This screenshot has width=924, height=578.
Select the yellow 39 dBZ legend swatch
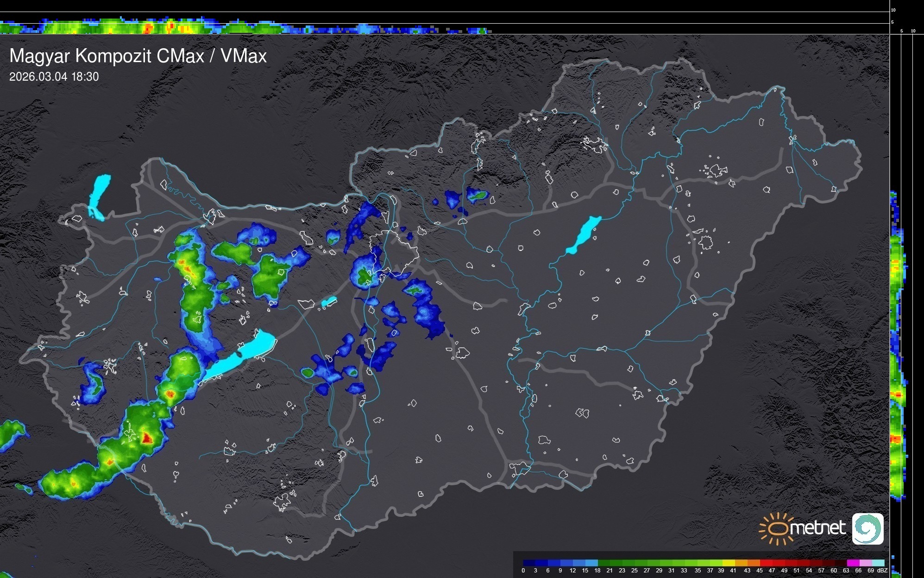(x=728, y=563)
